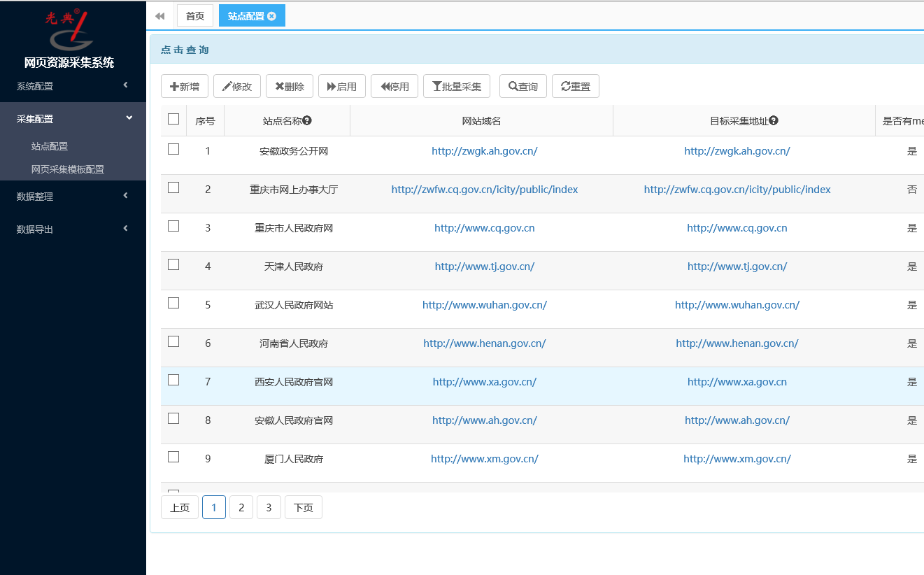Open 目标采集地址 link http://www.henan.gov.cn/
Screen dimensions: 924x575
coord(737,343)
